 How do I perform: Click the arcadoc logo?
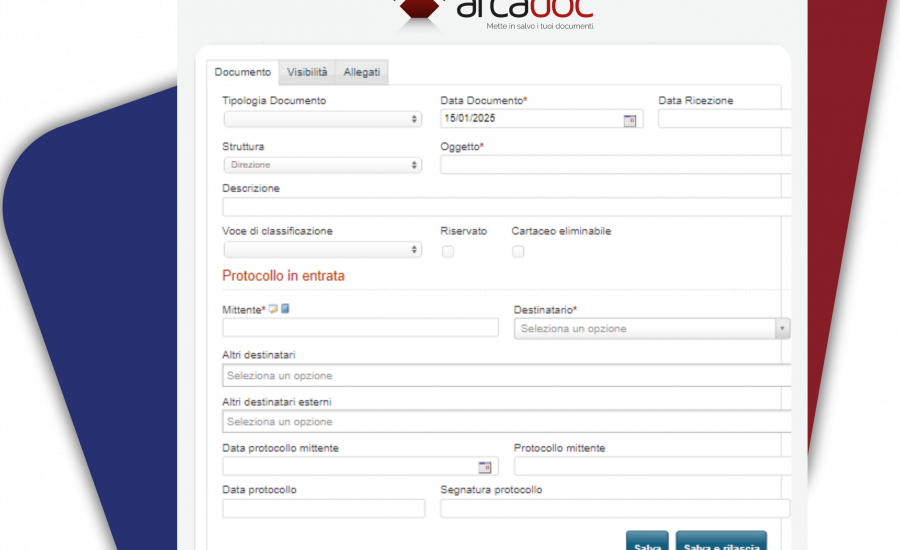[x=495, y=16]
